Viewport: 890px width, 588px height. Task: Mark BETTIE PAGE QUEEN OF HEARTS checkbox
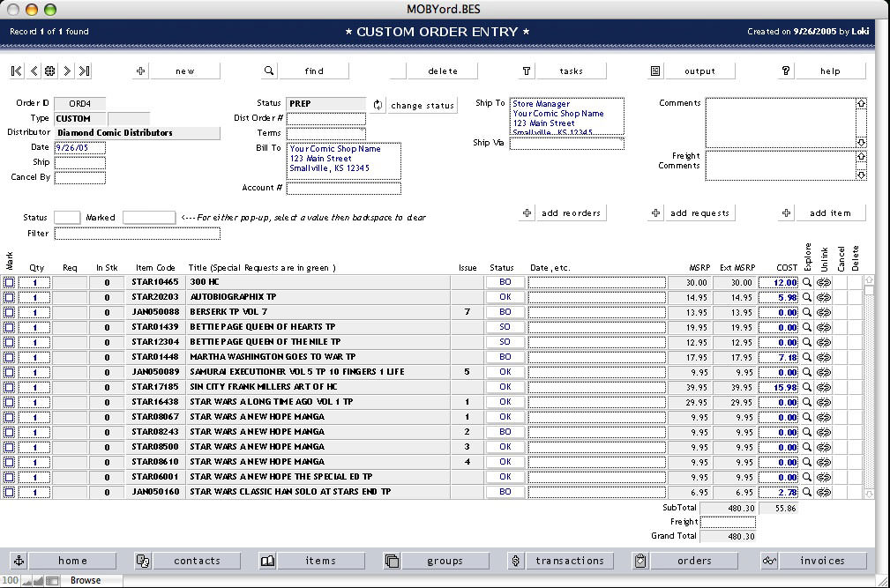pyautogui.click(x=9, y=327)
